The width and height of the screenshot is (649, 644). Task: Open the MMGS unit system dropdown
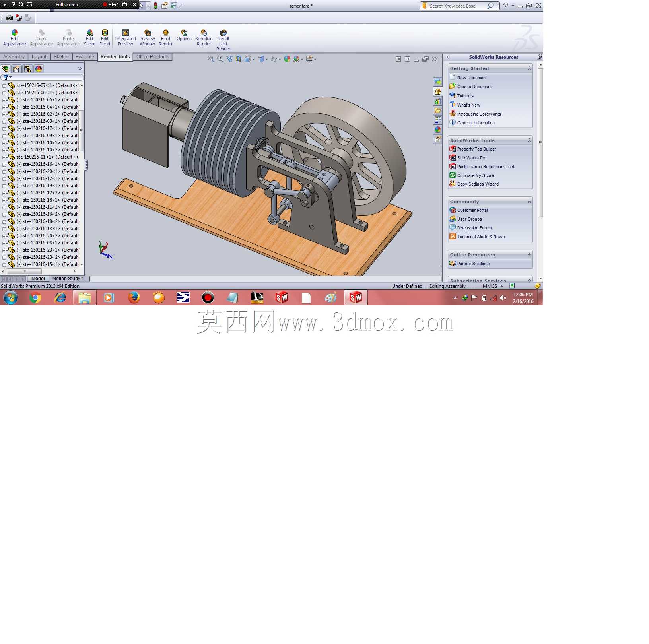493,286
